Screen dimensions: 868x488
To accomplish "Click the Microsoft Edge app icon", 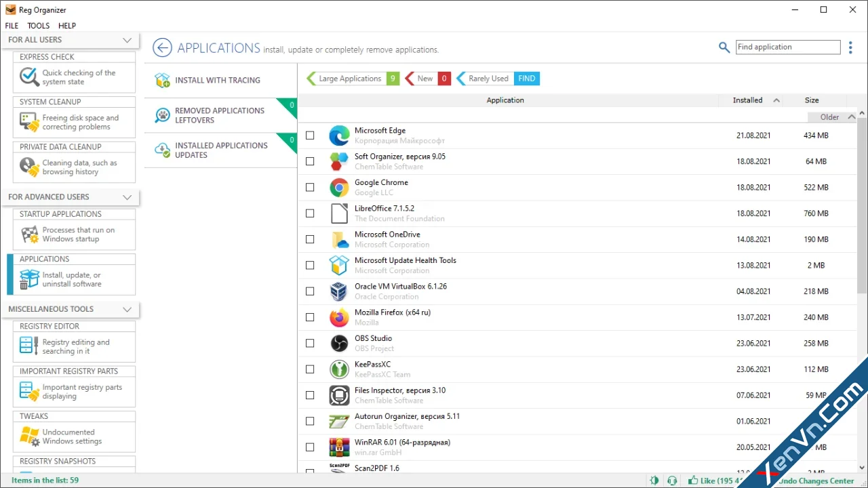I will [339, 136].
